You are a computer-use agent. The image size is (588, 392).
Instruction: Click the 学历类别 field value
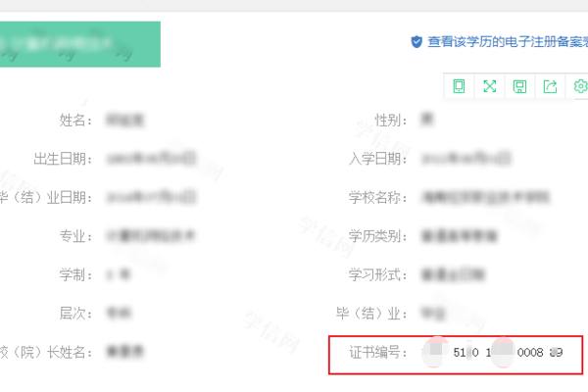454,235
